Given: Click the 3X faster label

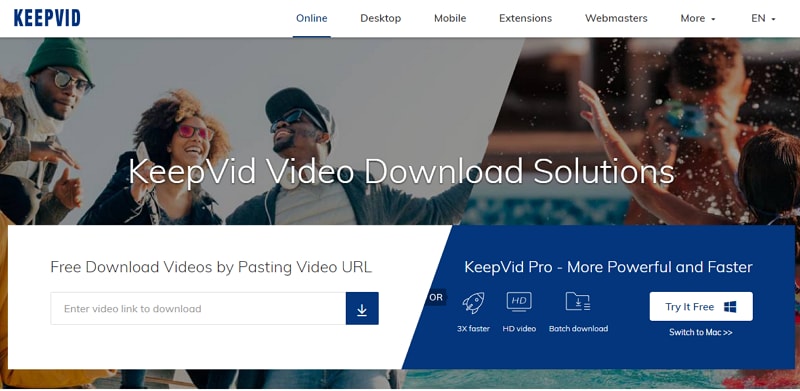Looking at the screenshot, I should (x=473, y=329).
